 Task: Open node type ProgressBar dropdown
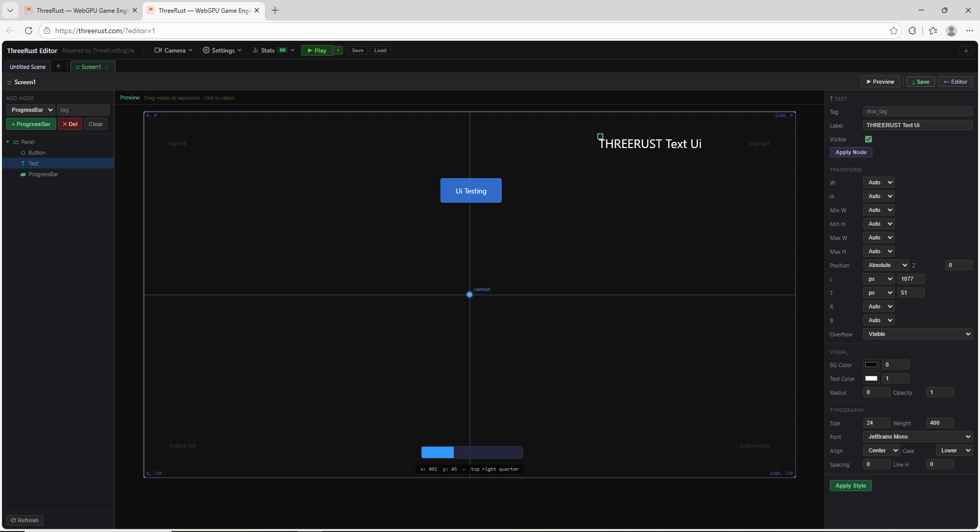30,110
